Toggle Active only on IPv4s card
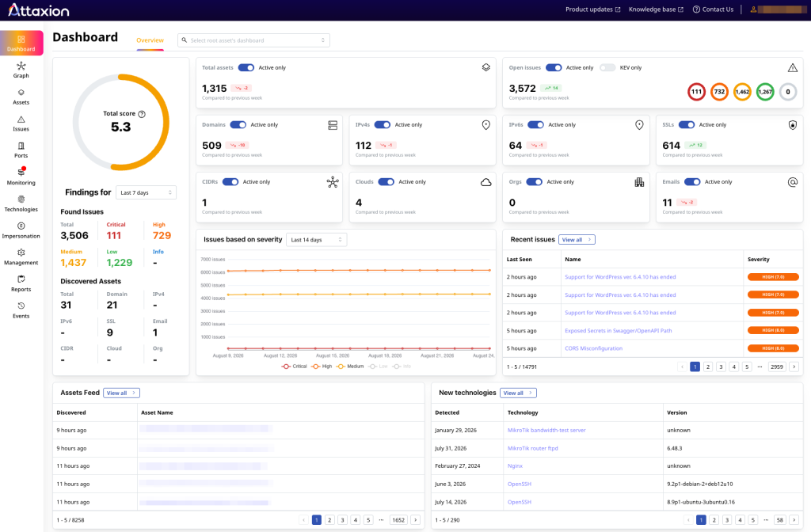 click(383, 124)
